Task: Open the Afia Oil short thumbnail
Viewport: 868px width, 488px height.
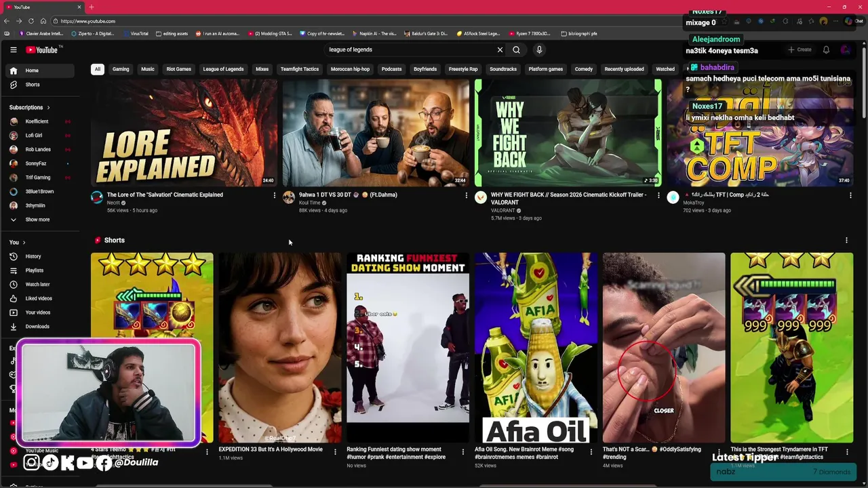Action: pyautogui.click(x=536, y=348)
